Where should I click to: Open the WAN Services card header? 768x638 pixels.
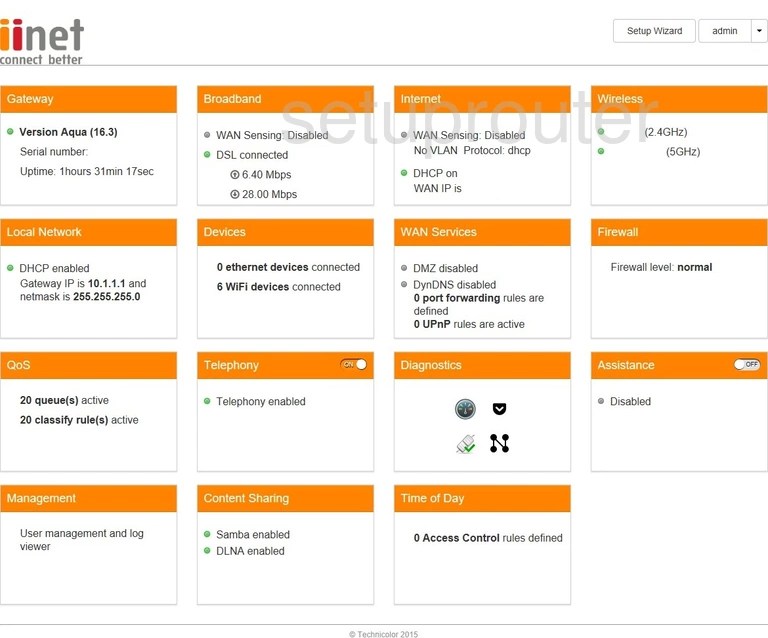tap(482, 233)
